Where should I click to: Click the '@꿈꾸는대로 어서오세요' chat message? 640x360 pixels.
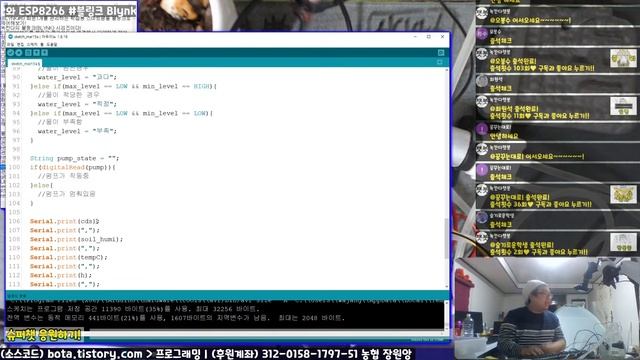pos(537,156)
